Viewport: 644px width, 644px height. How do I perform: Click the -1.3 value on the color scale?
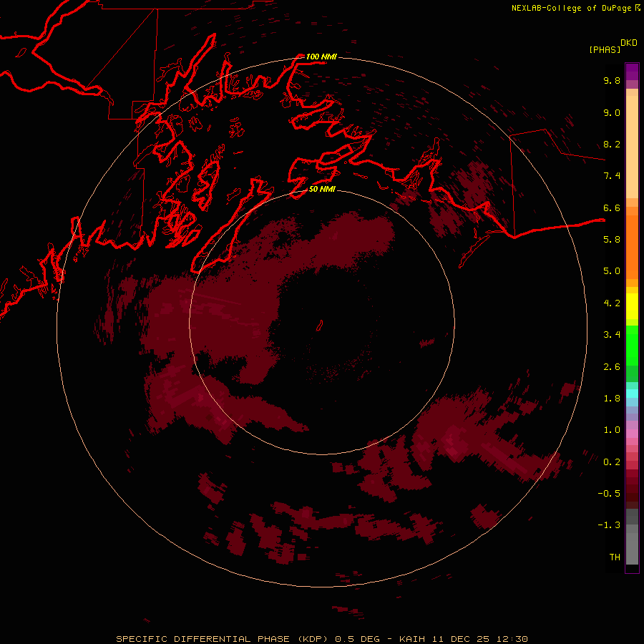coord(609,525)
